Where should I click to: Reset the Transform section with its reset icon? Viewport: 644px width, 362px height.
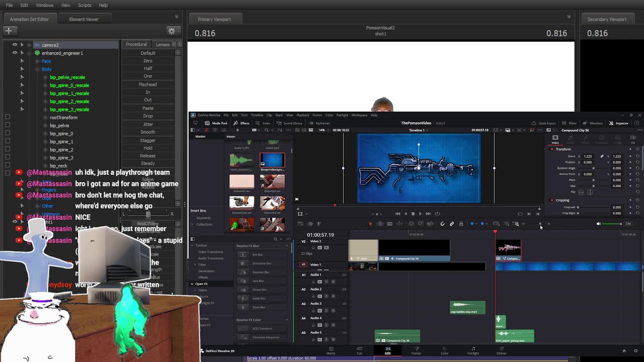coord(637,149)
